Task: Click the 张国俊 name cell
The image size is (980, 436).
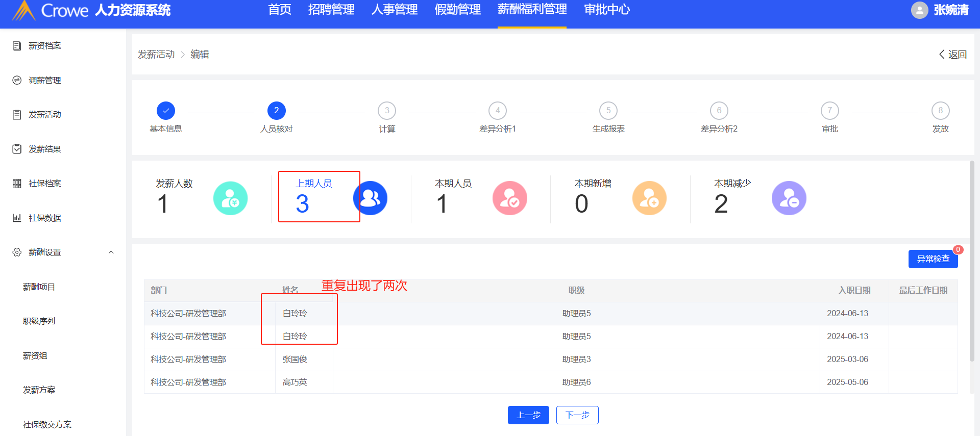Action: [x=304, y=360]
